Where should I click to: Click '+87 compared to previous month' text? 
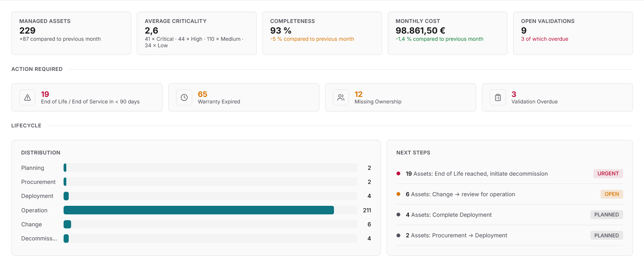[x=60, y=39]
